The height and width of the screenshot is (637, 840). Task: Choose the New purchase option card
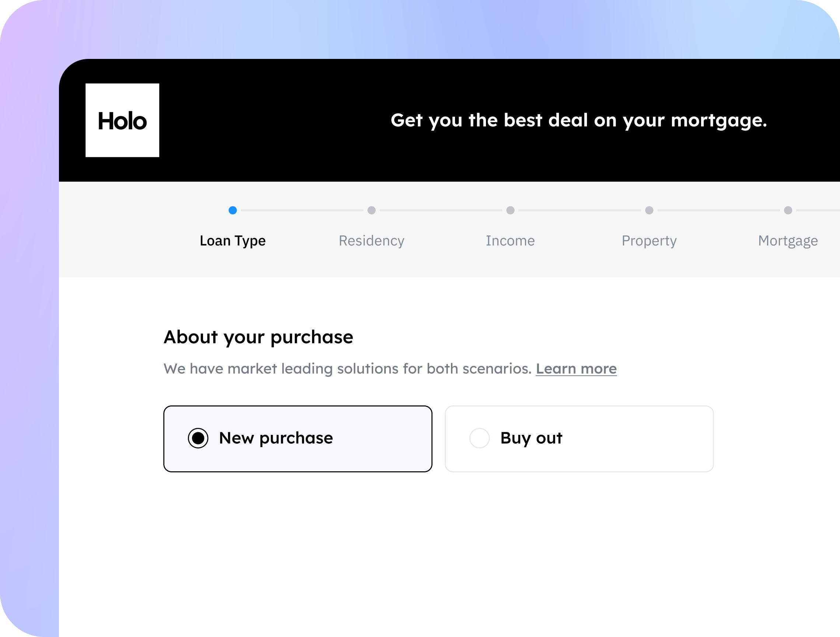pyautogui.click(x=298, y=439)
